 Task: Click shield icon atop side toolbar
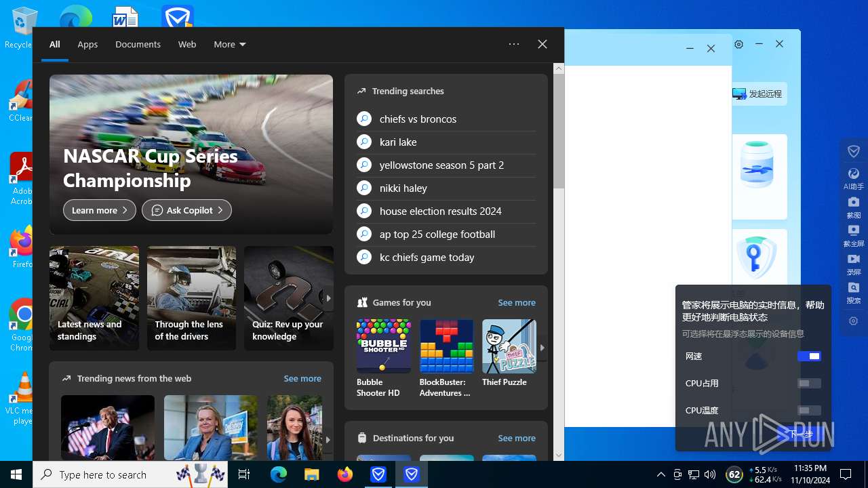click(x=854, y=151)
